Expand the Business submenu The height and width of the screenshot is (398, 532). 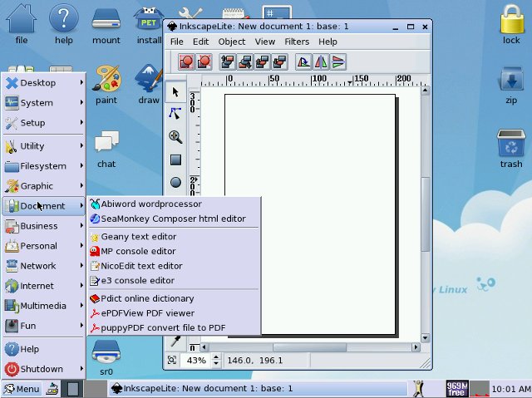point(44,226)
